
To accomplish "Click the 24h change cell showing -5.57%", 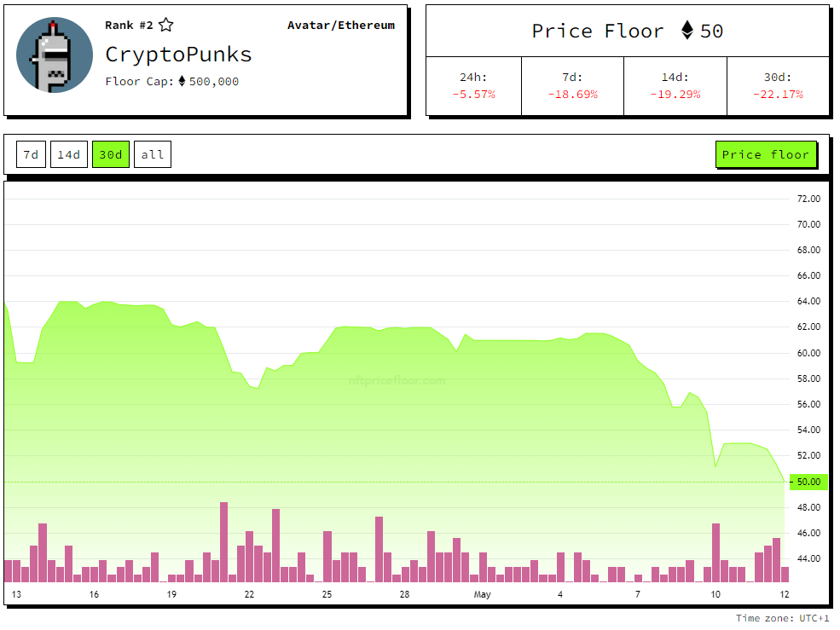I will tap(473, 86).
